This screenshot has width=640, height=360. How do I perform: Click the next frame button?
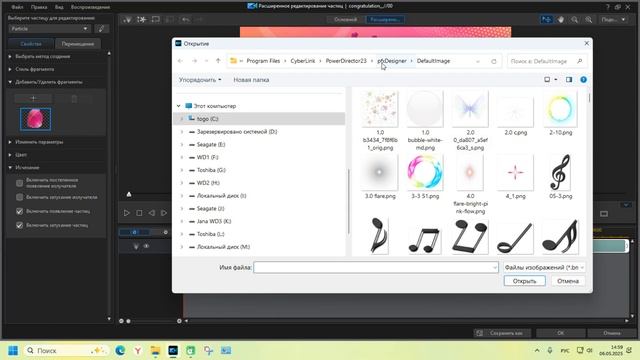(x=164, y=213)
